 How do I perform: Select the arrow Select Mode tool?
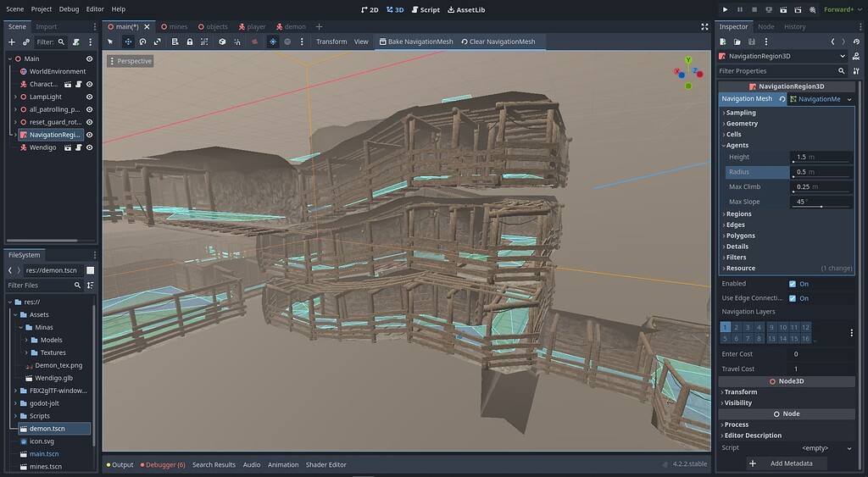click(x=110, y=42)
